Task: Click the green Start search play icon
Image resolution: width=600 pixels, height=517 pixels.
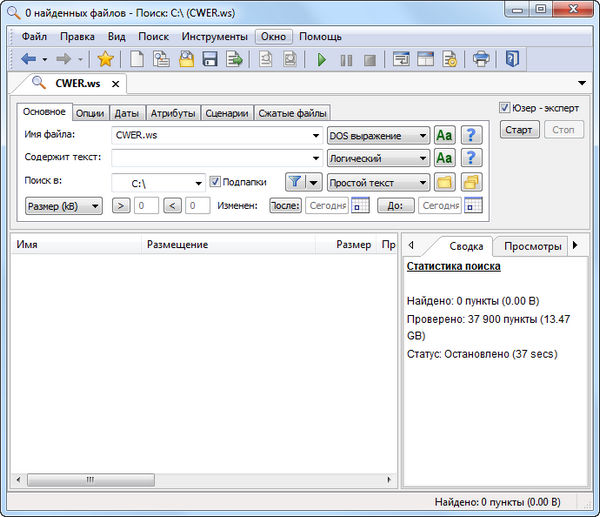Action: click(x=322, y=60)
